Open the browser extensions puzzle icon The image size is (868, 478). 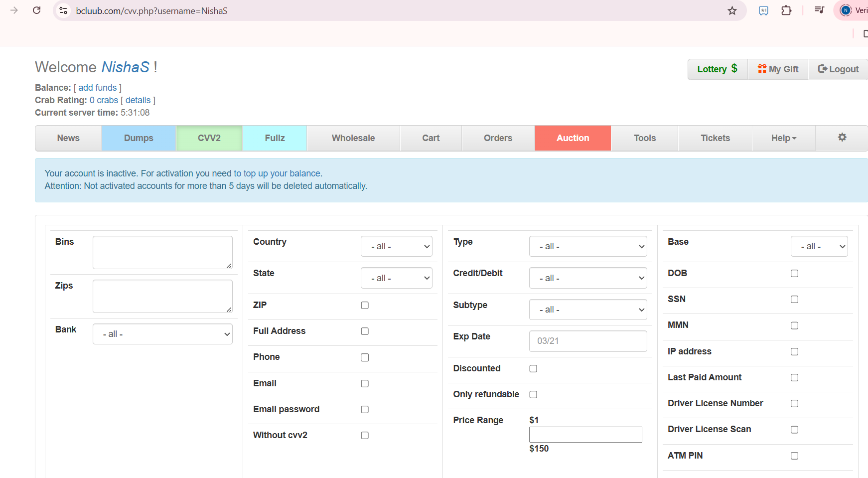pos(786,10)
